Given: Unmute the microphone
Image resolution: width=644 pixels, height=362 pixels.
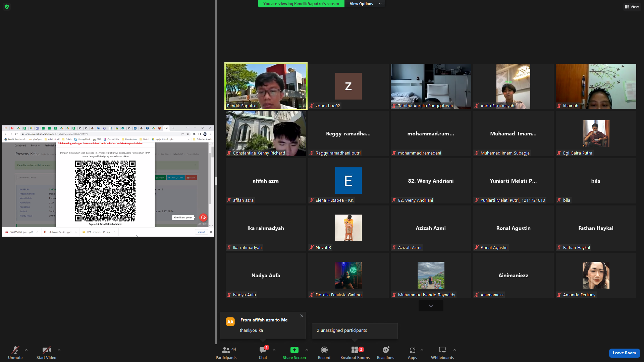Looking at the screenshot, I should [15, 353].
